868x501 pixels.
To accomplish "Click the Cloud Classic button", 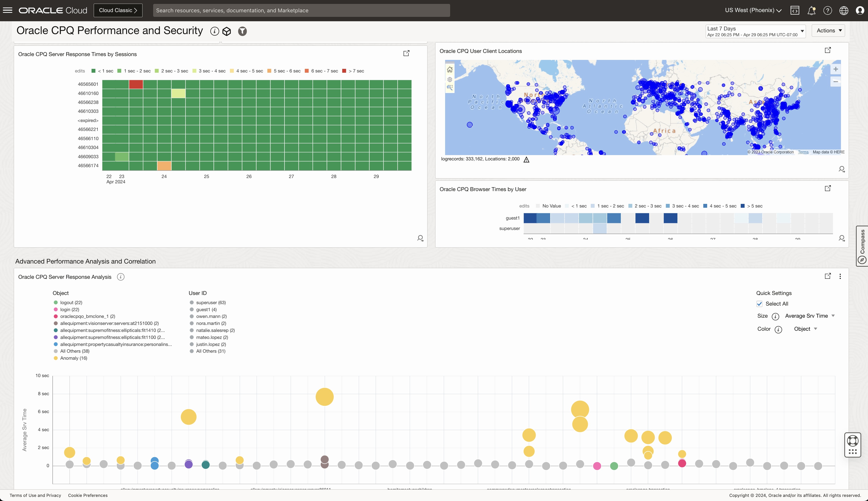I will point(118,10).
